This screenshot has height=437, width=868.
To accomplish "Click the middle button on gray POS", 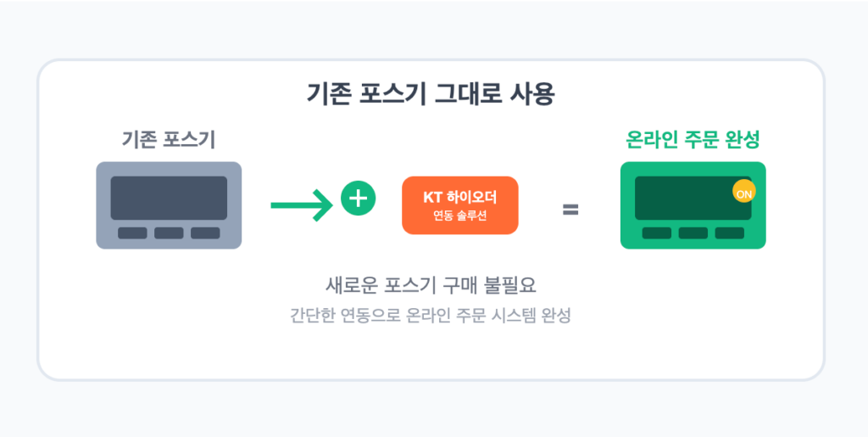I will pos(169,233).
